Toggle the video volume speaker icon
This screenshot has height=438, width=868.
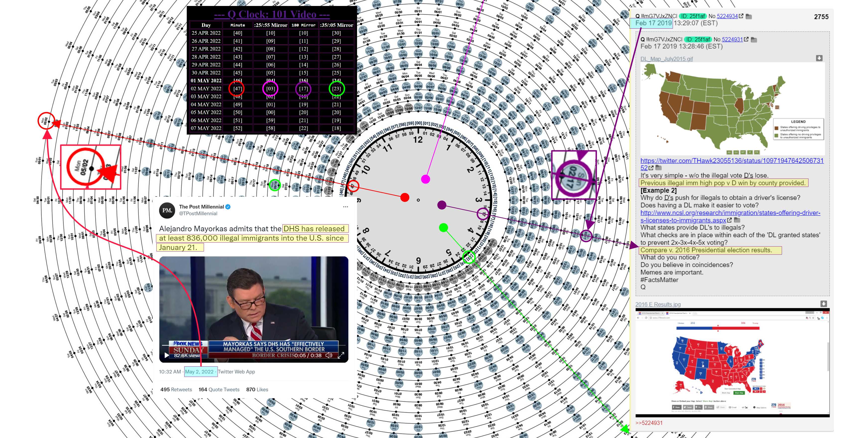point(329,355)
